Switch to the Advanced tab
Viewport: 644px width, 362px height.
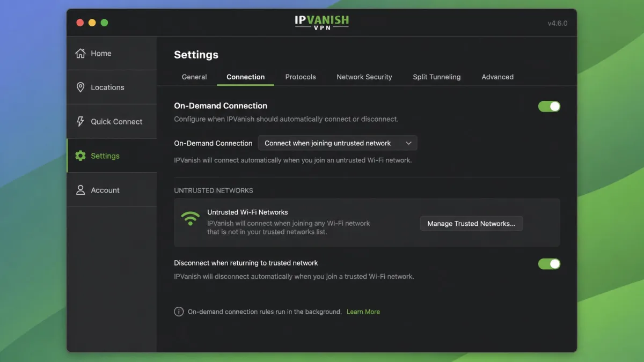coord(497,77)
